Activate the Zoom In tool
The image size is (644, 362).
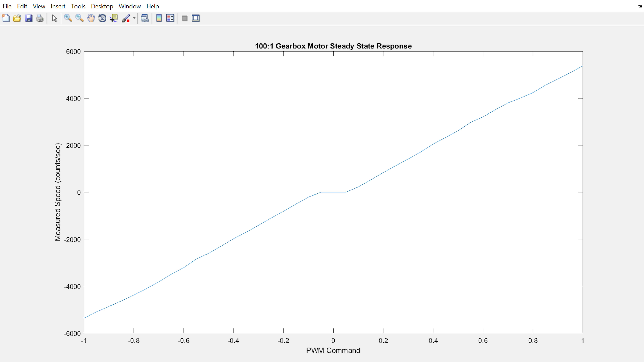click(68, 18)
